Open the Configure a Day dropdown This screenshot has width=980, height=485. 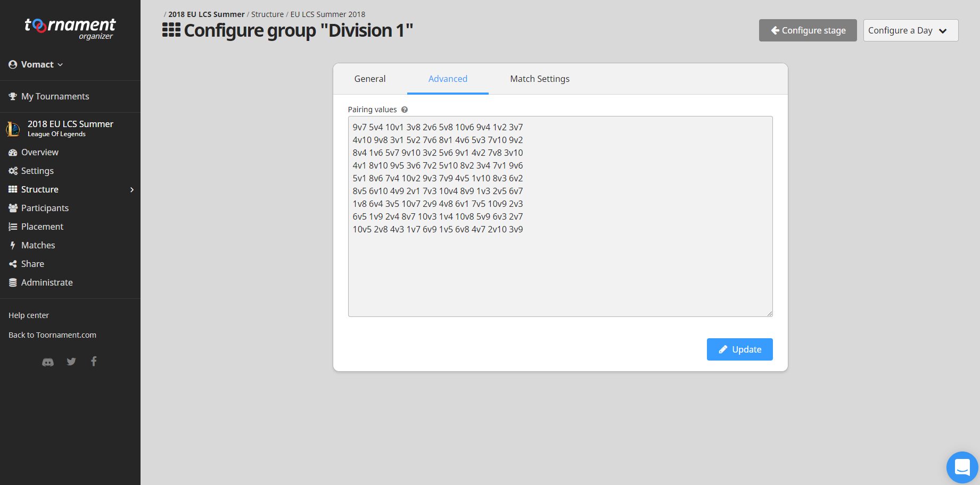pos(911,30)
